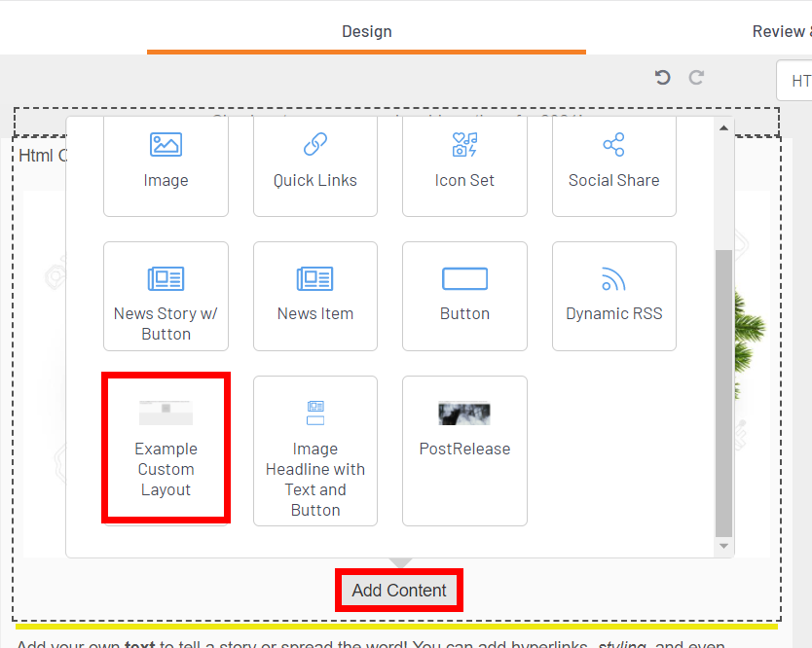The width and height of the screenshot is (812, 648).
Task: Choose the Quick Links chain icon
Action: (x=314, y=145)
